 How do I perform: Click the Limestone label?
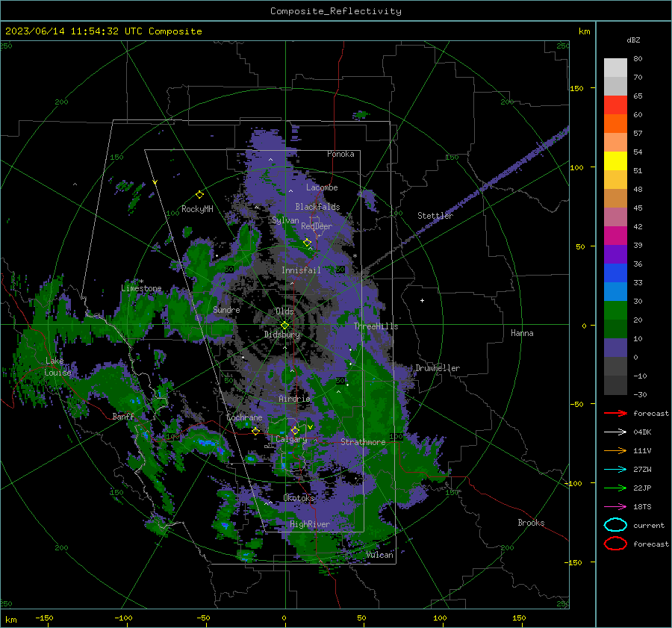tap(141, 288)
